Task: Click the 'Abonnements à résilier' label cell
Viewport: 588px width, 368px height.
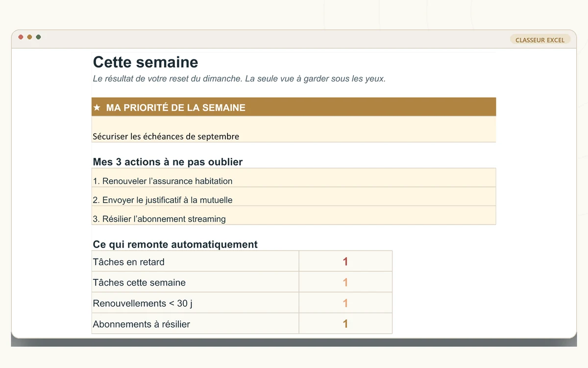Action: pos(195,323)
